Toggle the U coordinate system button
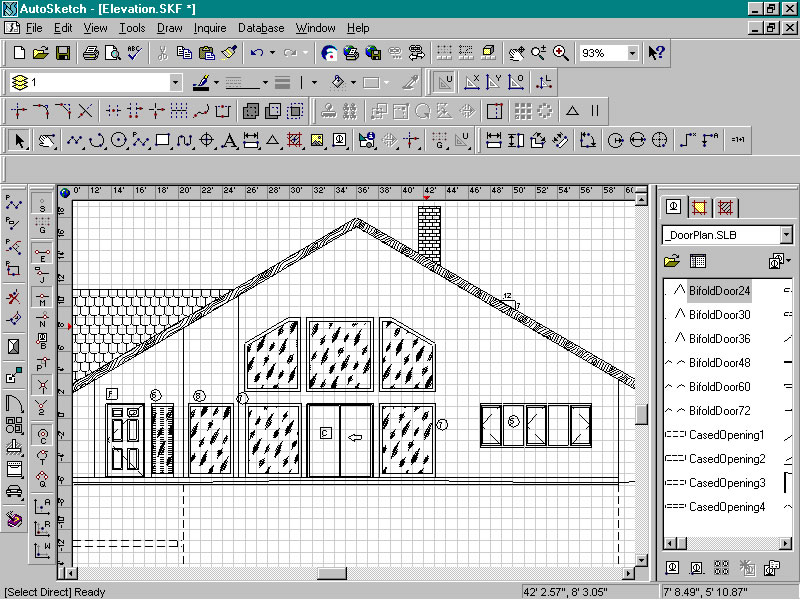 (443, 82)
